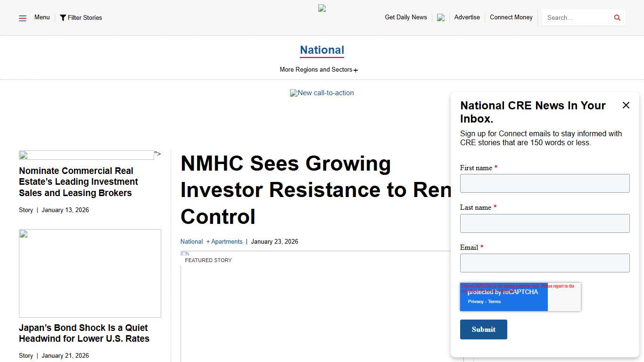Open the hamburger Menu icon
This screenshot has width=644, height=362.
click(x=22, y=17)
